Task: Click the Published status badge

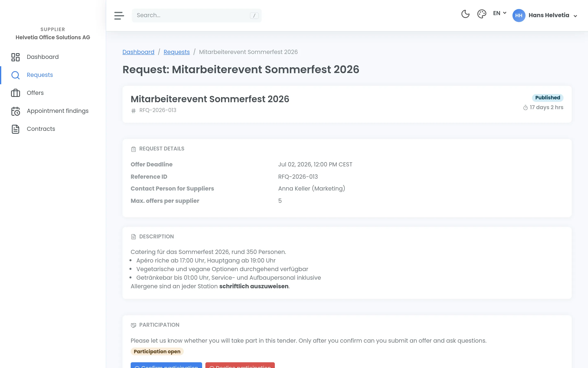Action: coord(548,98)
